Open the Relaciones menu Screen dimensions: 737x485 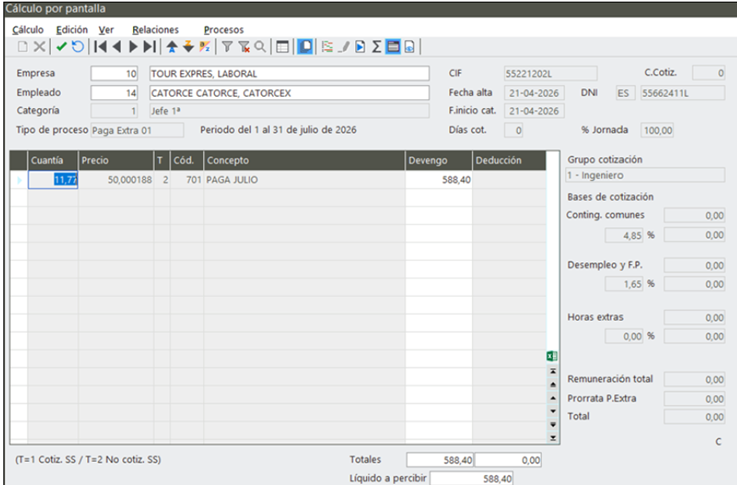click(x=156, y=30)
